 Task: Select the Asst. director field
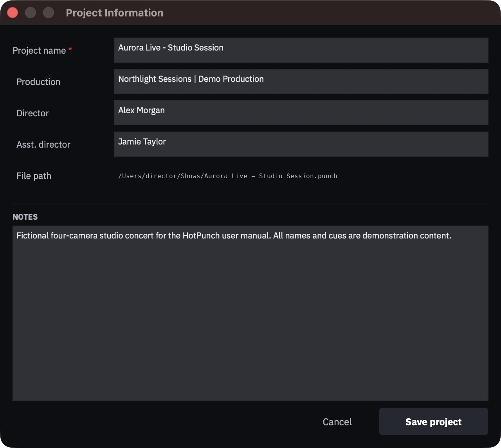pyautogui.click(x=301, y=144)
